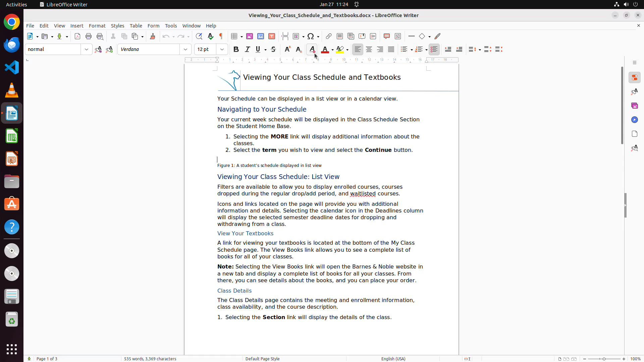The height and width of the screenshot is (362, 644).
Task: Expand the Verdana font name dropdown
Action: pyautogui.click(x=185, y=49)
